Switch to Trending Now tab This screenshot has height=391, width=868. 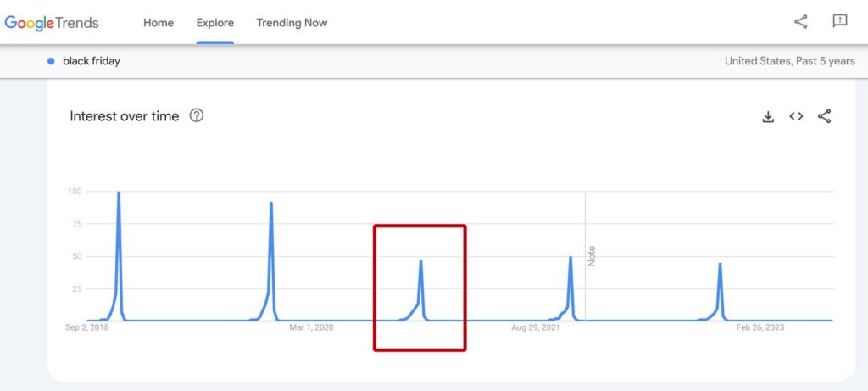(292, 23)
